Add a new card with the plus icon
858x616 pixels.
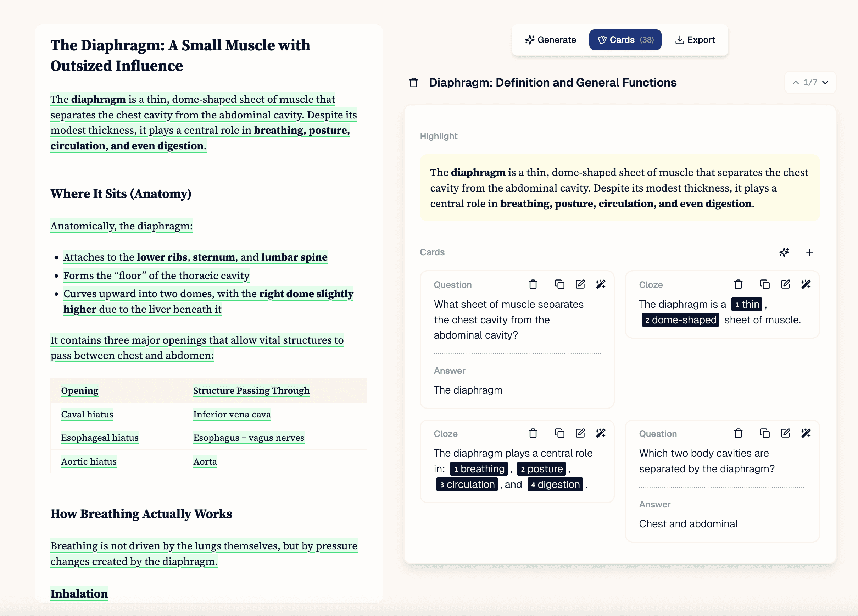[810, 252]
